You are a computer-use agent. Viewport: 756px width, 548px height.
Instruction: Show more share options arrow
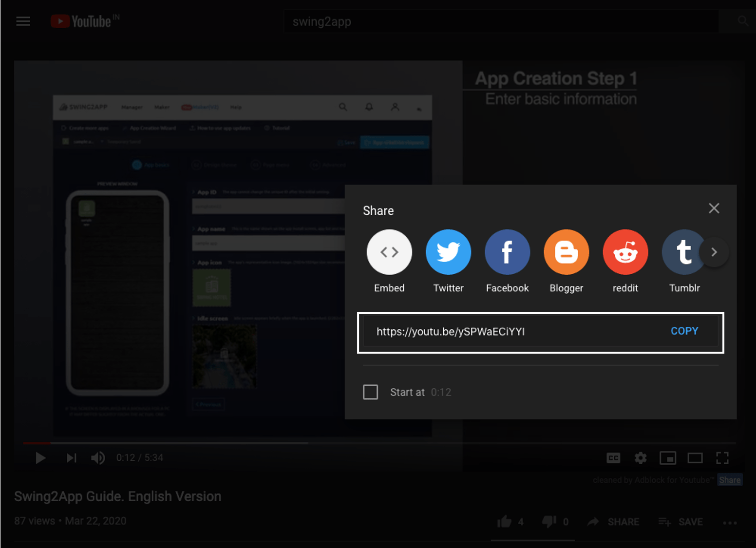coord(714,252)
